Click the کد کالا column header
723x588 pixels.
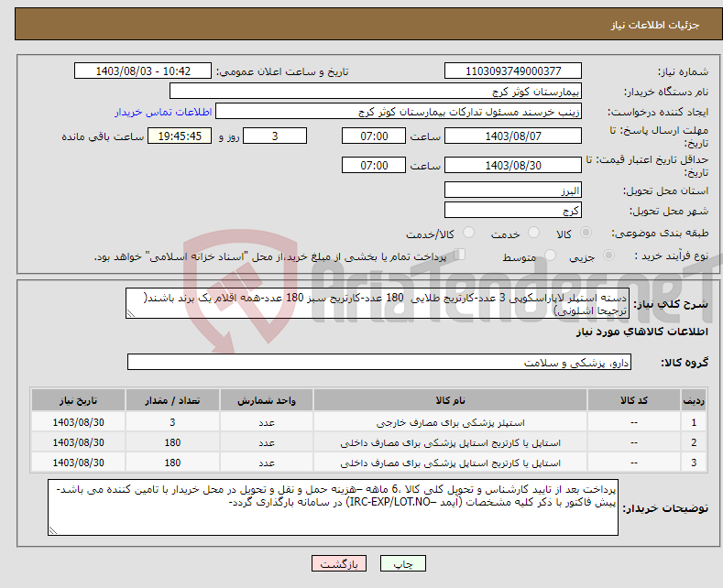tap(634, 400)
